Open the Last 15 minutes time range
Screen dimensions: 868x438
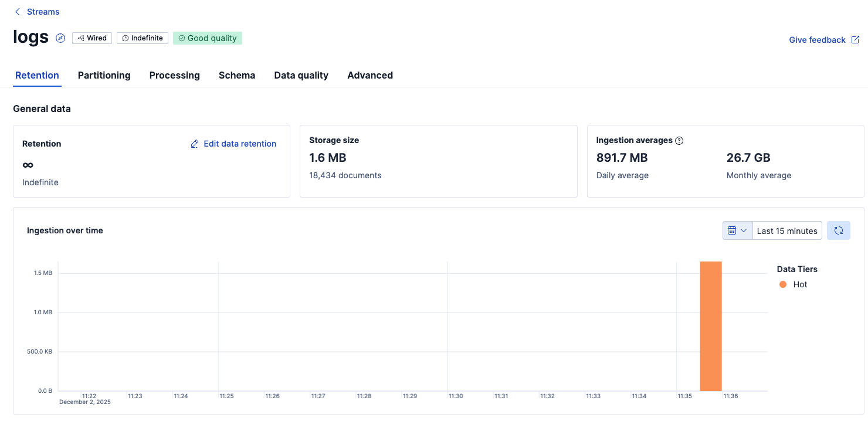787,230
